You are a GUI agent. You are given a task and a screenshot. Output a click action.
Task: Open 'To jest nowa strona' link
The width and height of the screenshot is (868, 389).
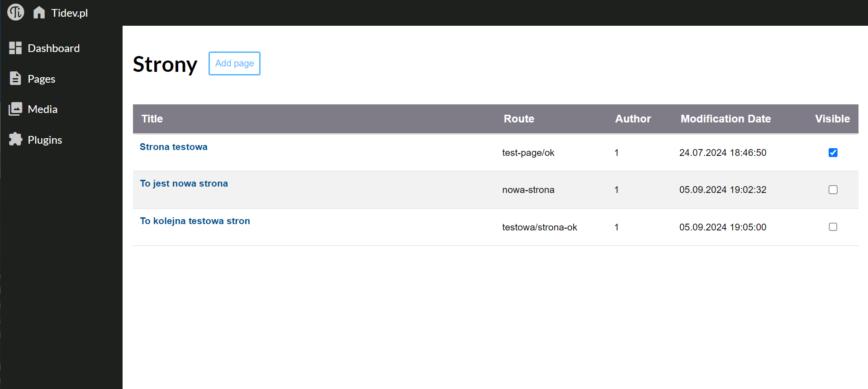(x=184, y=183)
